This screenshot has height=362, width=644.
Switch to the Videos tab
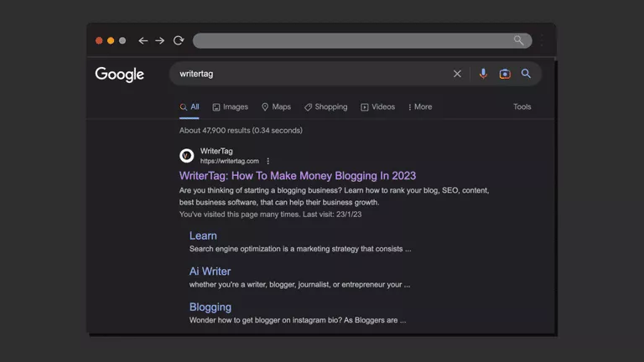377,107
